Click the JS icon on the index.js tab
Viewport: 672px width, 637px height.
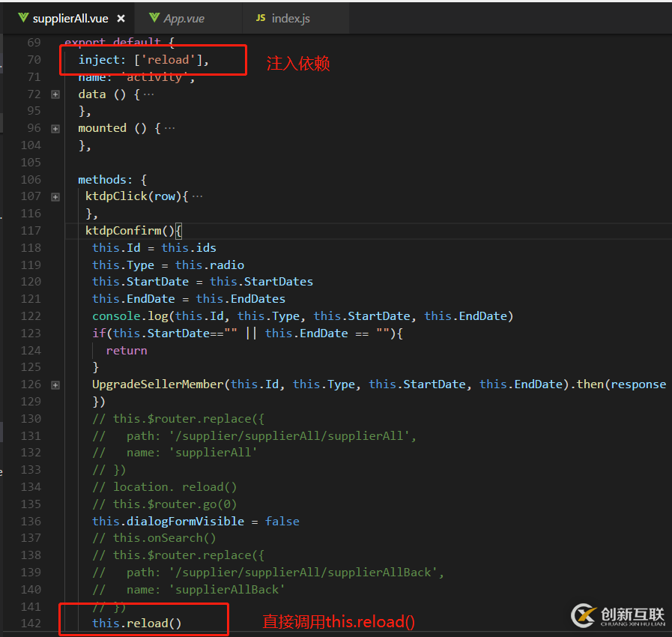(x=261, y=18)
